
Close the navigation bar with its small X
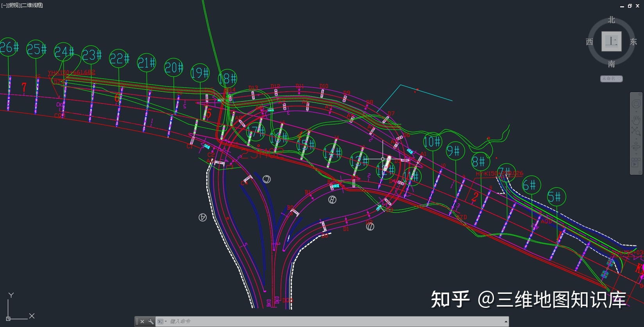click(640, 94)
